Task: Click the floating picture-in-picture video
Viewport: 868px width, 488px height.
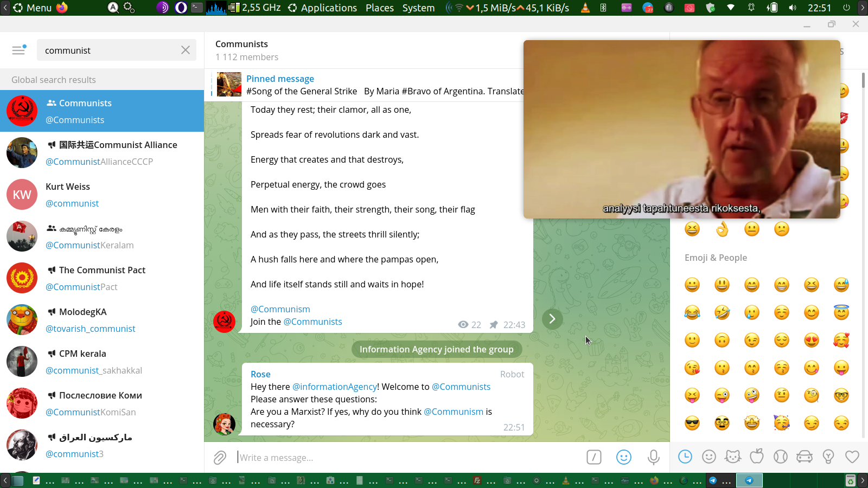Action: (x=682, y=129)
